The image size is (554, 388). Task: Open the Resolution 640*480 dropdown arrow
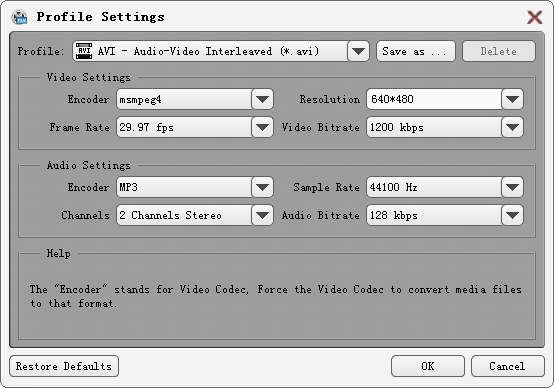512,99
